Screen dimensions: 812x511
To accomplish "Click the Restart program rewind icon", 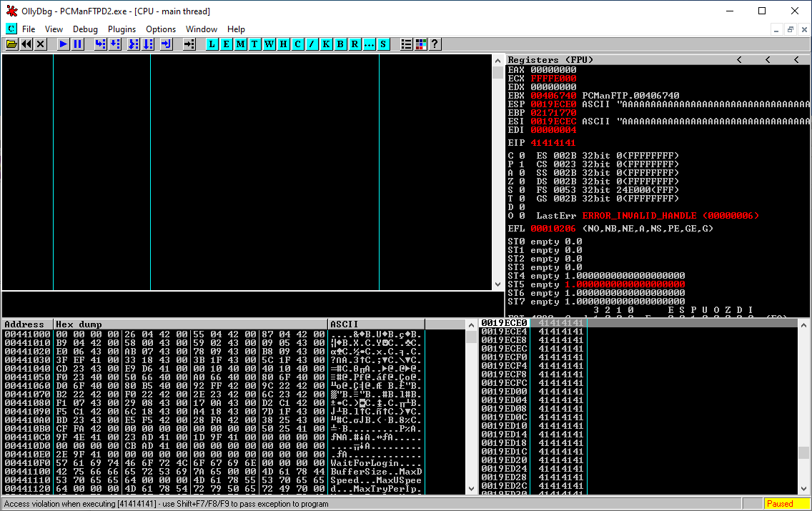I will click(26, 44).
